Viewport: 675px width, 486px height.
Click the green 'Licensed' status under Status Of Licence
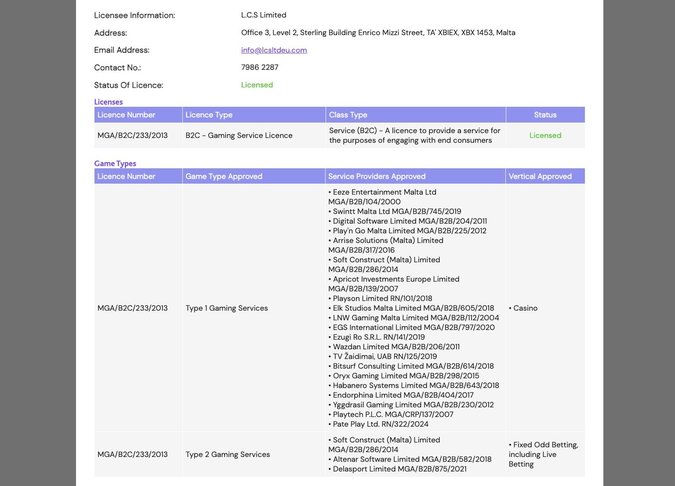tap(257, 85)
